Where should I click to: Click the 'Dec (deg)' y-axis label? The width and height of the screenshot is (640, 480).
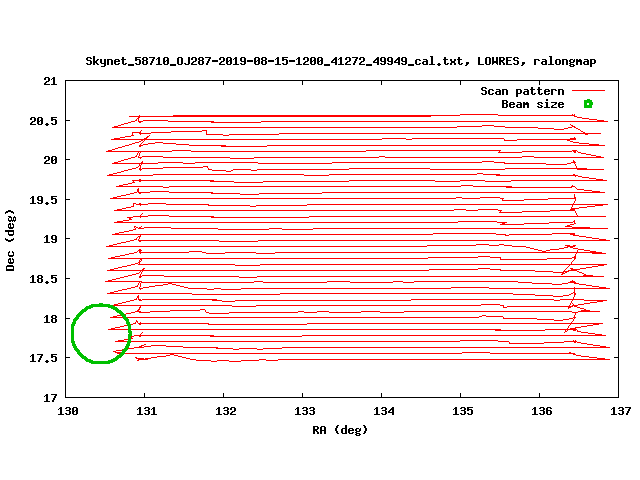point(10,240)
